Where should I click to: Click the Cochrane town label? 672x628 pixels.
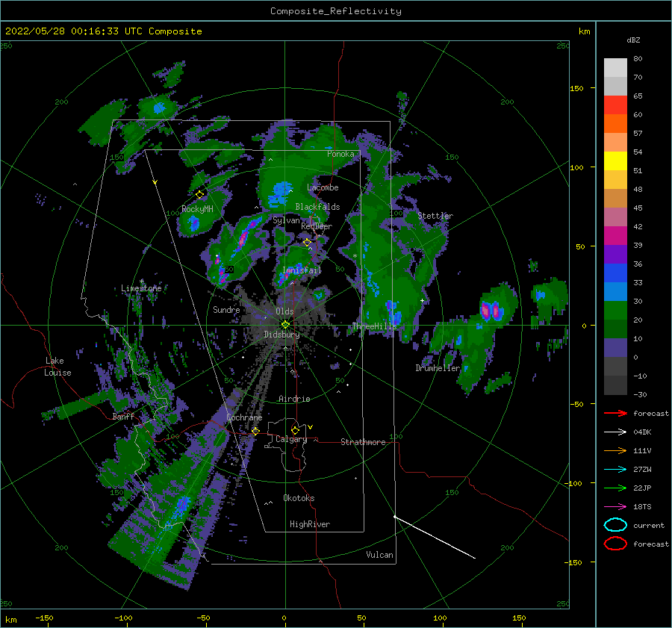[244, 417]
